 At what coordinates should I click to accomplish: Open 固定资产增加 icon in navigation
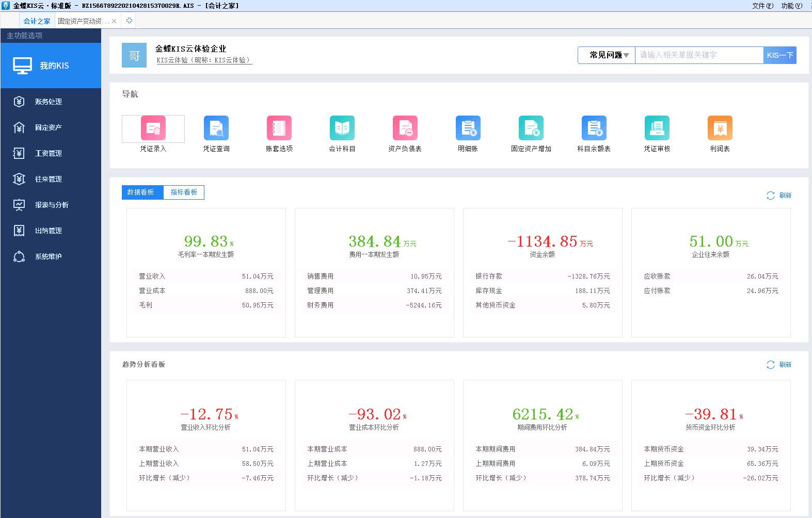pyautogui.click(x=531, y=128)
